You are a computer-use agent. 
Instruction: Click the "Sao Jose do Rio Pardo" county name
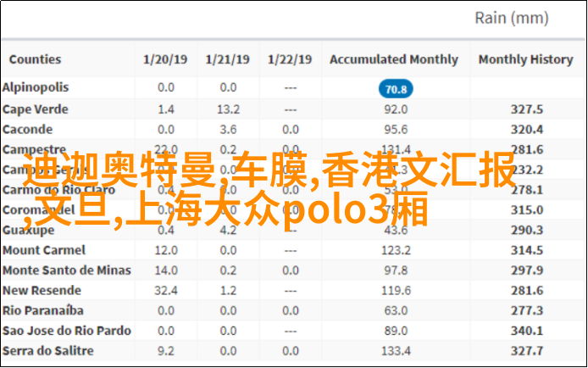[67, 331]
